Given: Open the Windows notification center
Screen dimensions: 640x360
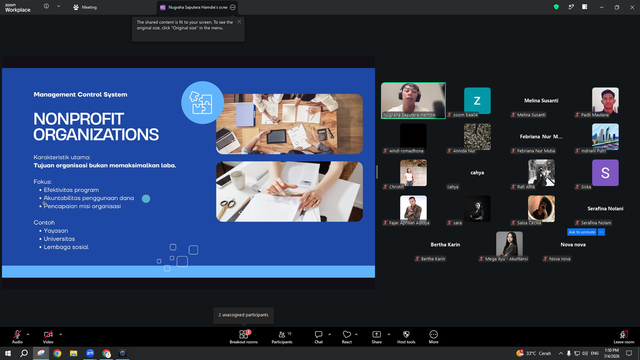Looking at the screenshot, I should [629, 353].
